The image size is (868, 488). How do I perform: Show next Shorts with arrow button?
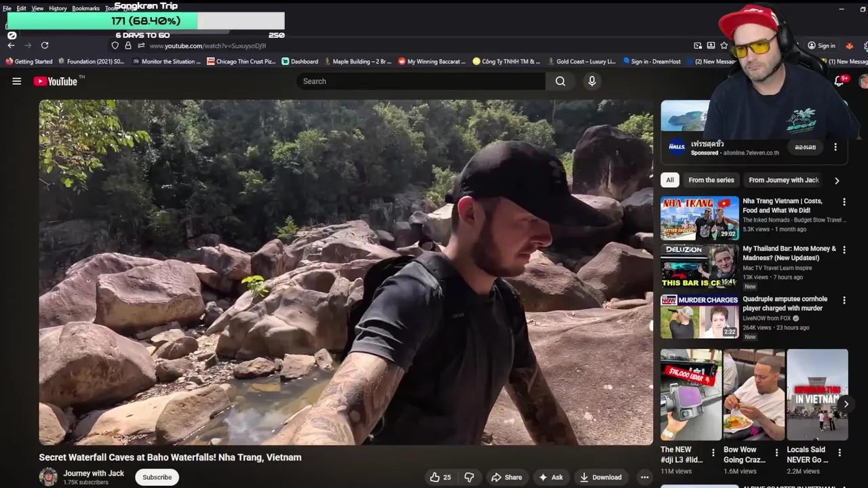pyautogui.click(x=846, y=404)
